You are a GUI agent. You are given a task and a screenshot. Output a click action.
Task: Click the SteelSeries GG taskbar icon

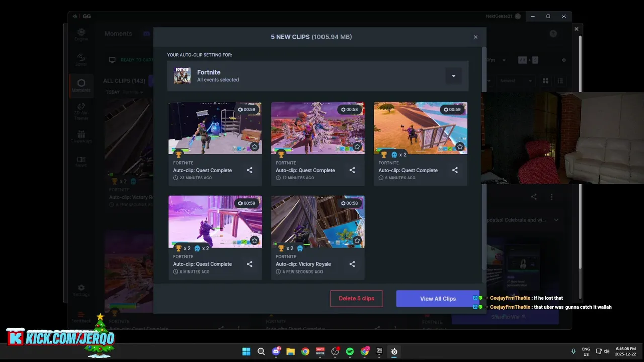(x=394, y=351)
